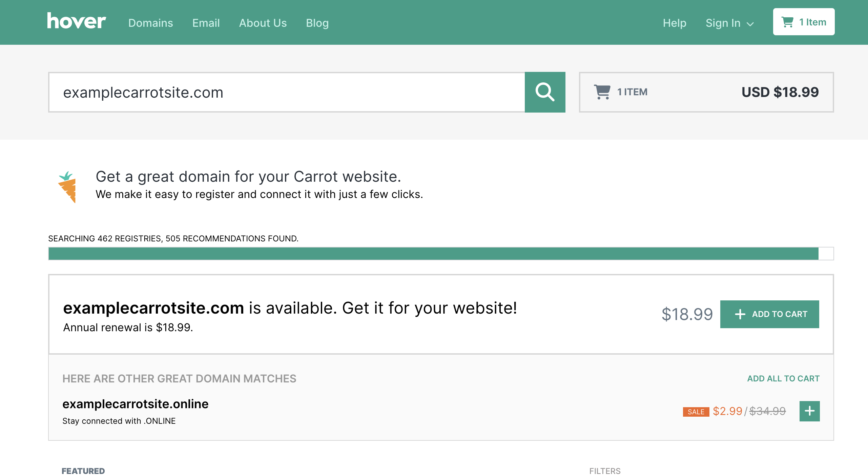Viewport: 868px width, 476px height.
Task: Click 'Annual renewal is $18.99.' text
Action: (x=128, y=328)
